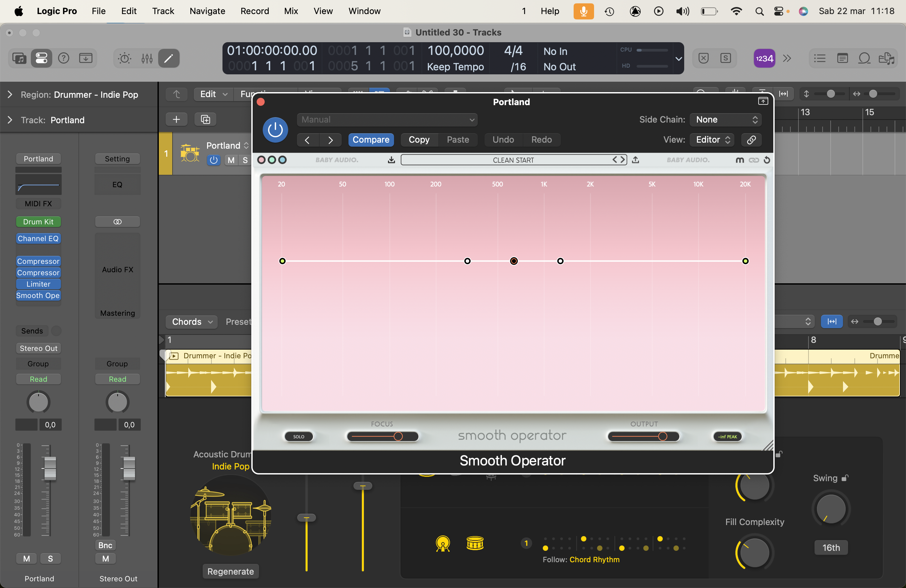Viewport: 906px width, 588px height.
Task: Click the drum kit image in Drummer editor
Action: (x=231, y=515)
